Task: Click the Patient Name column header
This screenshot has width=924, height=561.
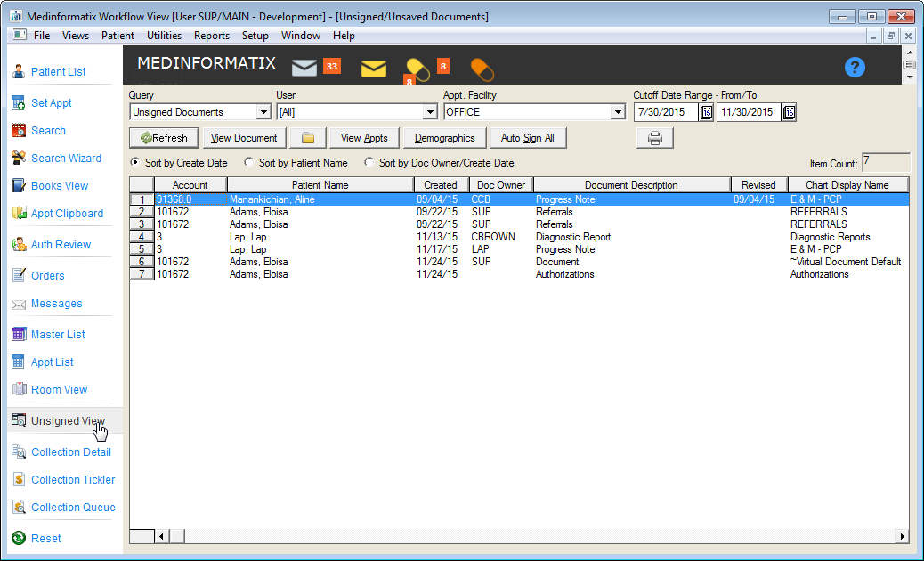Action: [320, 185]
